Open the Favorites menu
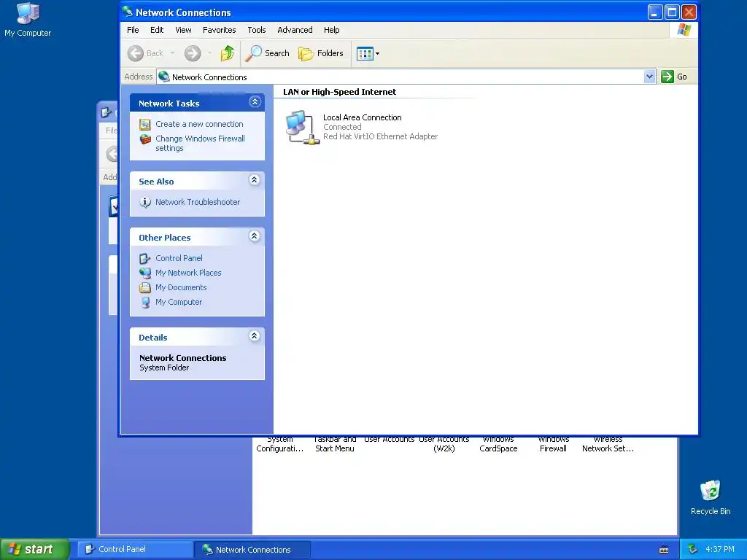 [x=219, y=30]
